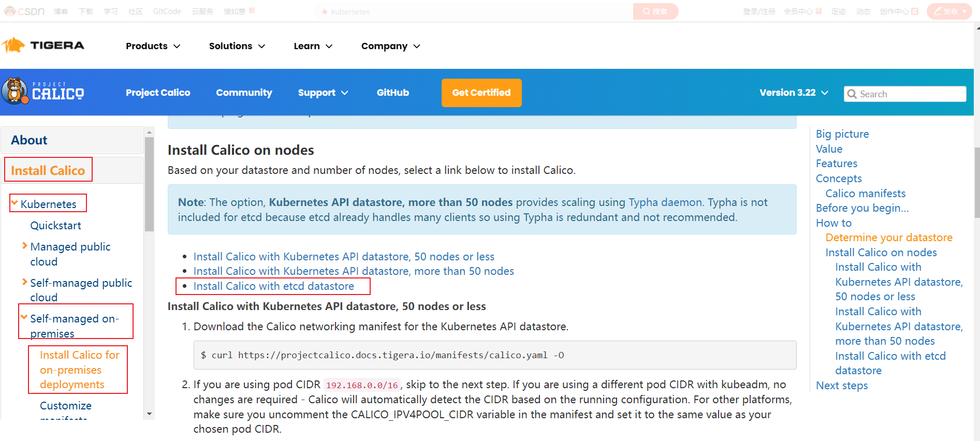Collapse Self-managed on-premises section
This screenshot has height=441, width=980.
pyautogui.click(x=24, y=317)
